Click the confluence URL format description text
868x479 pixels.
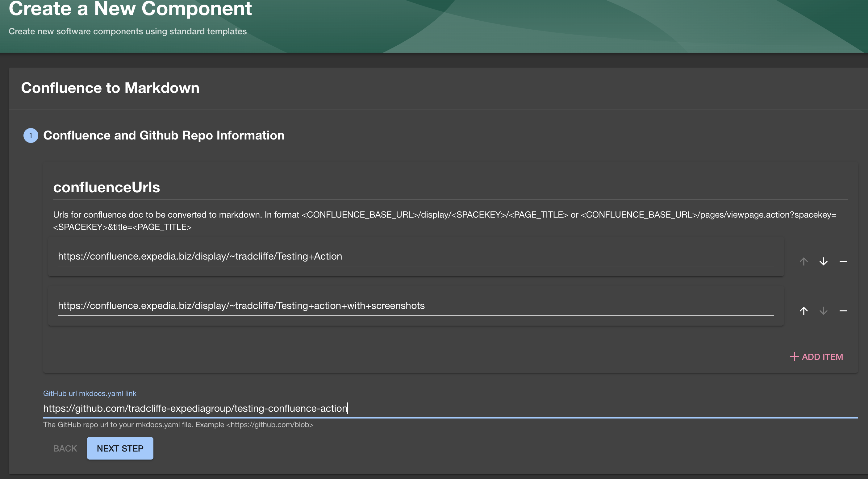[x=444, y=221]
